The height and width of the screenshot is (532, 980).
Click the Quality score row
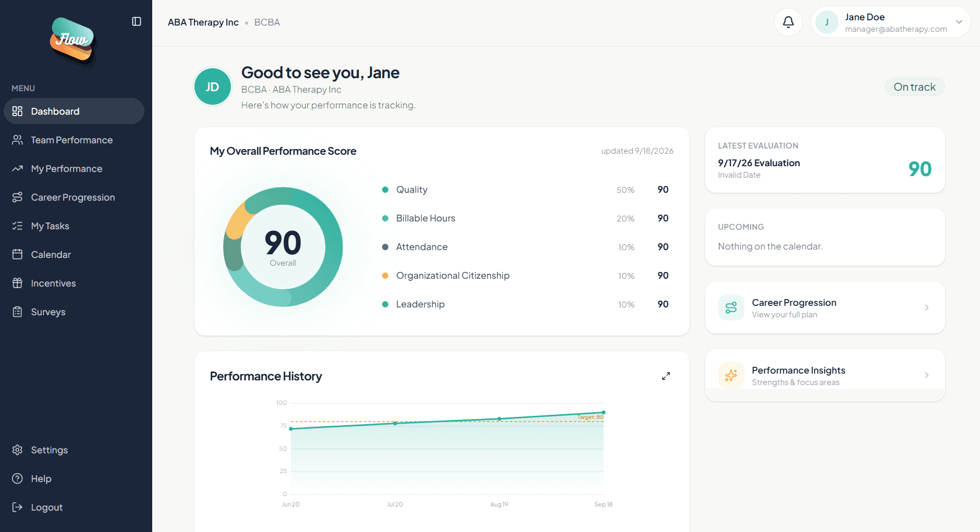[525, 190]
